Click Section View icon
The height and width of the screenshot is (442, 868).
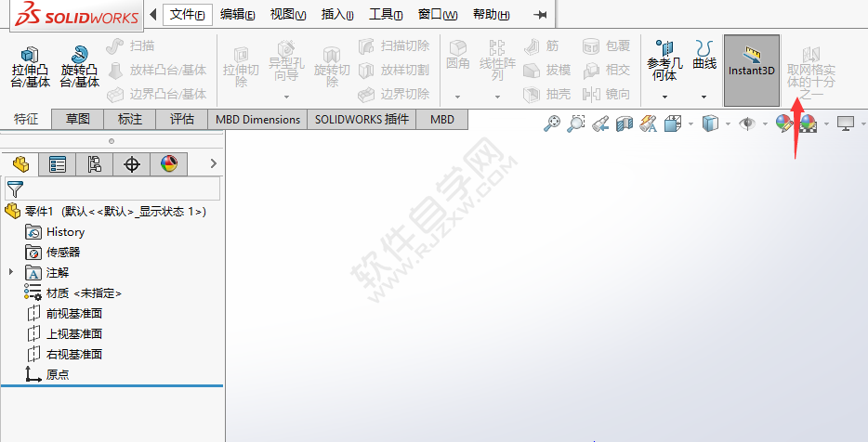click(624, 123)
